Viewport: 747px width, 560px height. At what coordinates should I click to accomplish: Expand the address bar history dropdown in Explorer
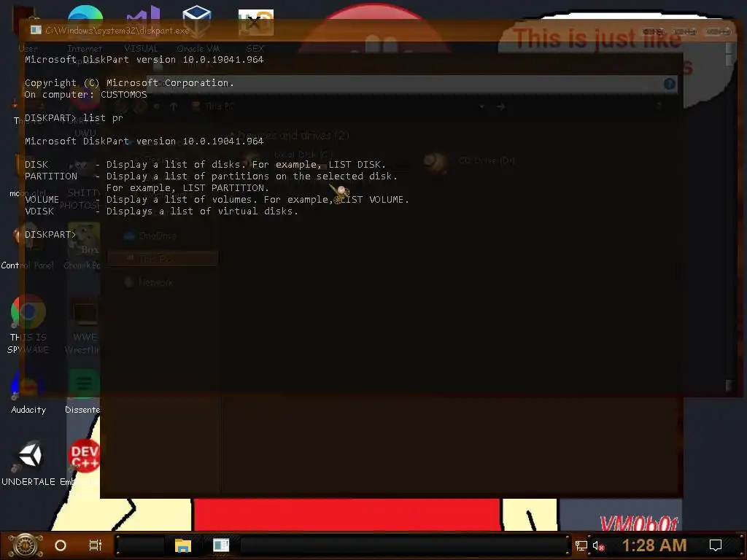(481, 106)
